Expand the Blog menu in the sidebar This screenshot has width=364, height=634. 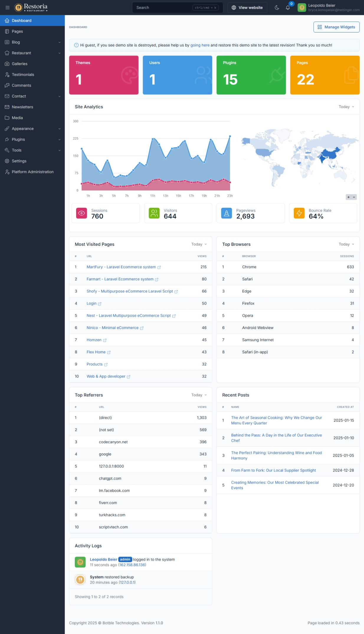(32, 42)
